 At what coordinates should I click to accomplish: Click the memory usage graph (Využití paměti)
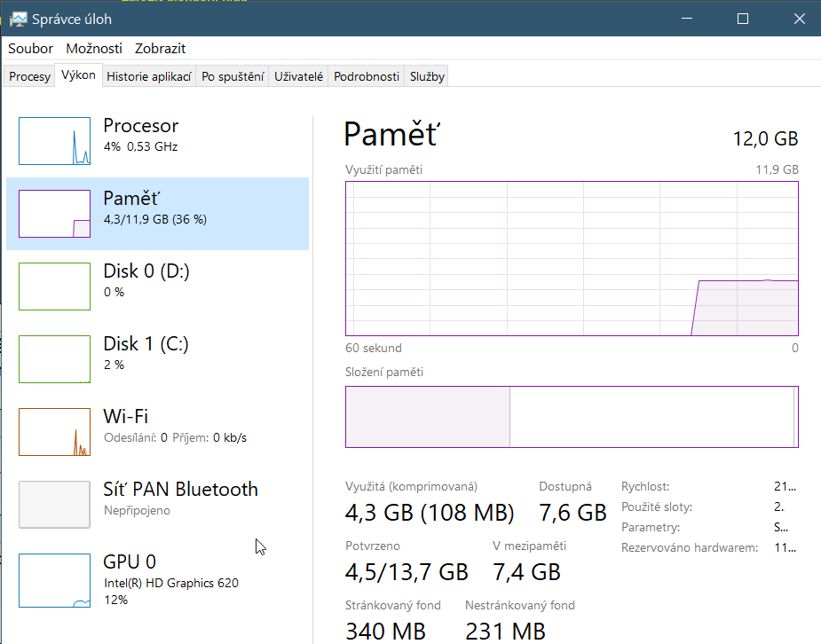[572, 258]
